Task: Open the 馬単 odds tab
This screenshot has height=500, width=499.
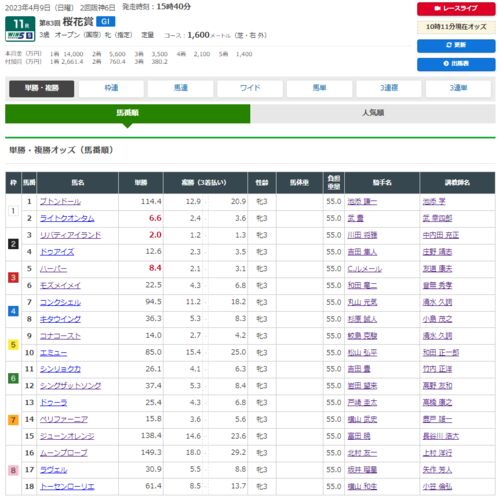Action: 319,88
